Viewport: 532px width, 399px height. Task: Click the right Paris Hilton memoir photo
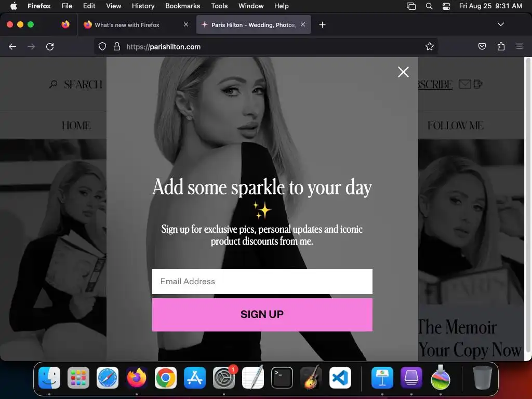[x=471, y=222]
